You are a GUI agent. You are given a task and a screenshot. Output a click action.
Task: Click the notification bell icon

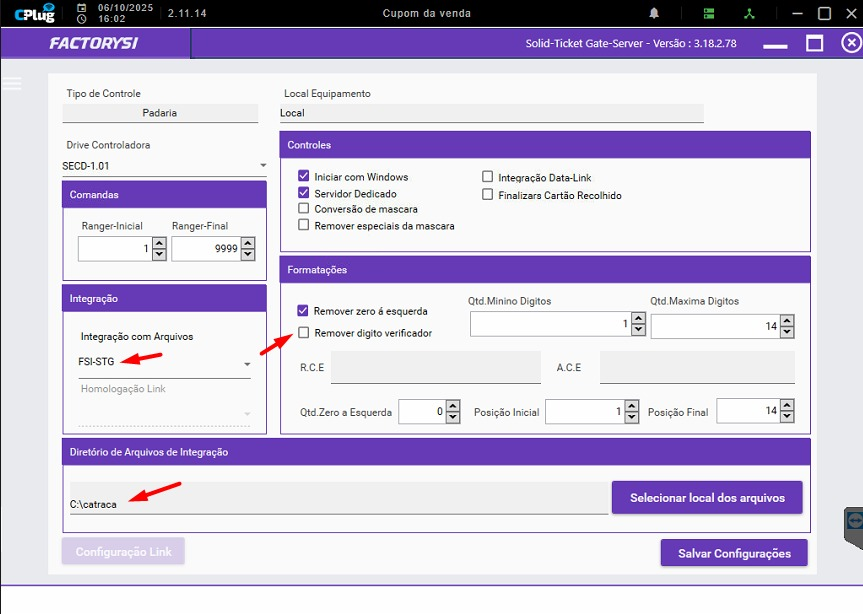click(654, 14)
